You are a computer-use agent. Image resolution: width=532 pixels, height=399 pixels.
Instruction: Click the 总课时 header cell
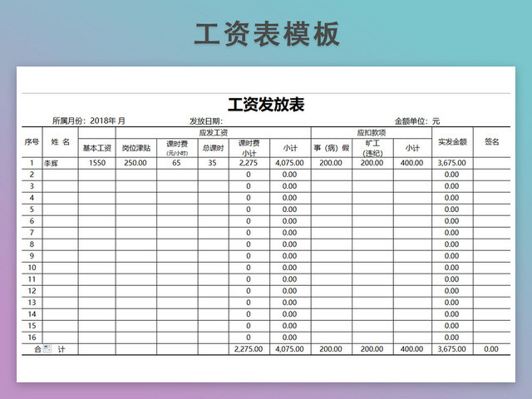(x=213, y=148)
